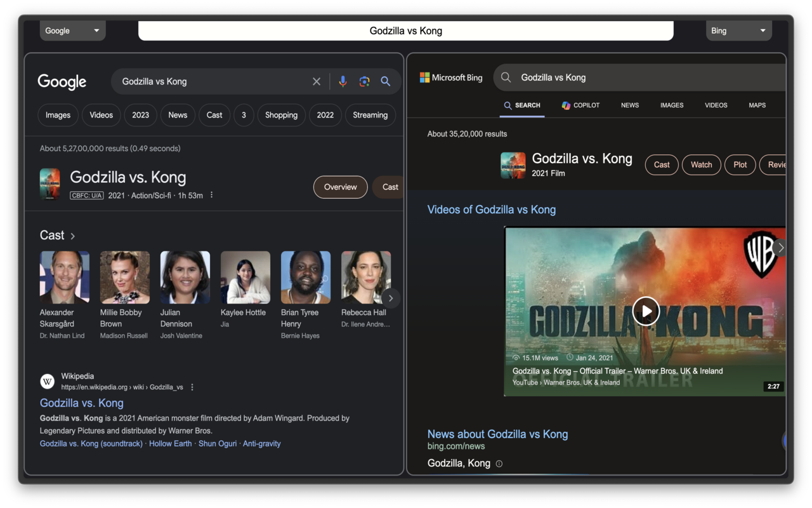
Task: Select News filter chip on Google
Action: (x=178, y=115)
